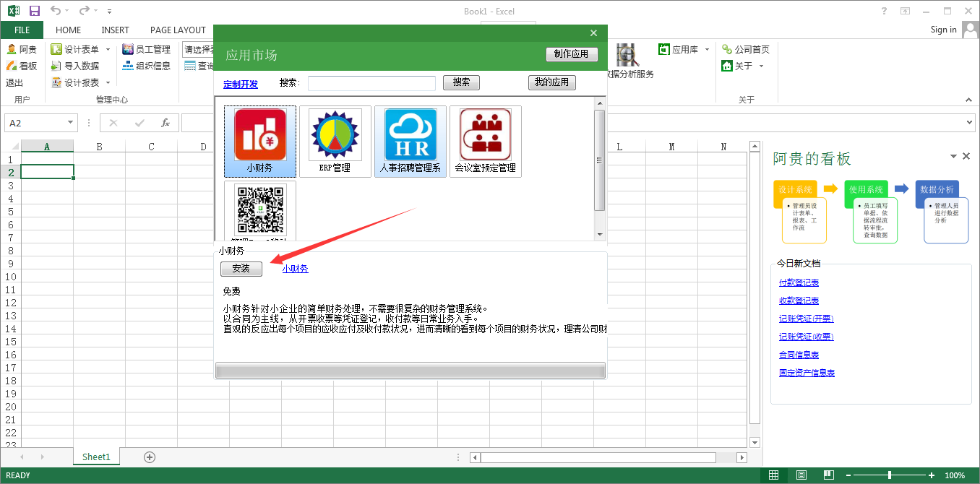This screenshot has width=980, height=484.
Task: Switch to the INSERT tab
Action: pos(116,30)
